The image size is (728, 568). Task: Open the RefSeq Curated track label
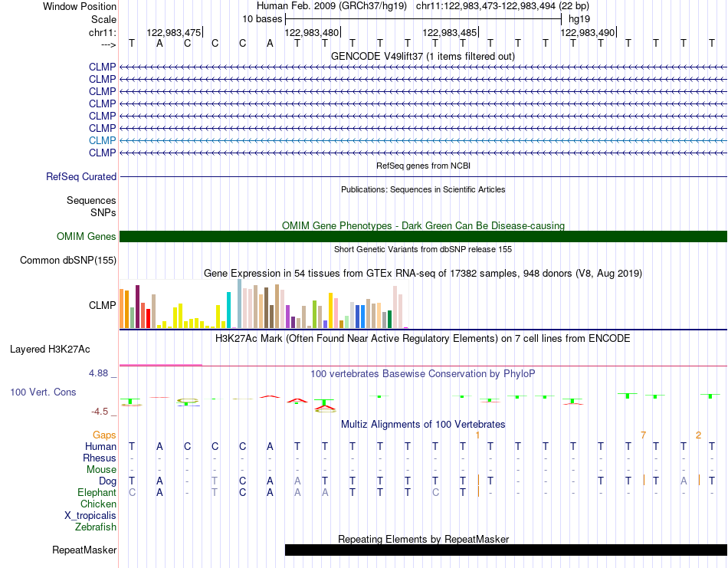(80, 176)
